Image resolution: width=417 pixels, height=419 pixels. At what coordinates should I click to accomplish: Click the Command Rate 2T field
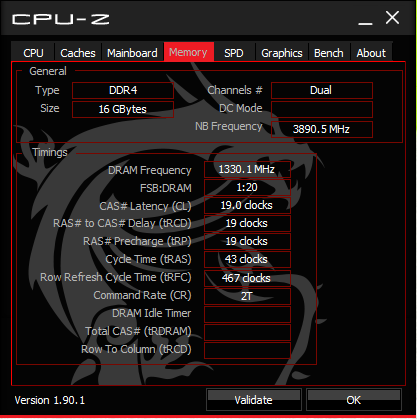click(247, 296)
